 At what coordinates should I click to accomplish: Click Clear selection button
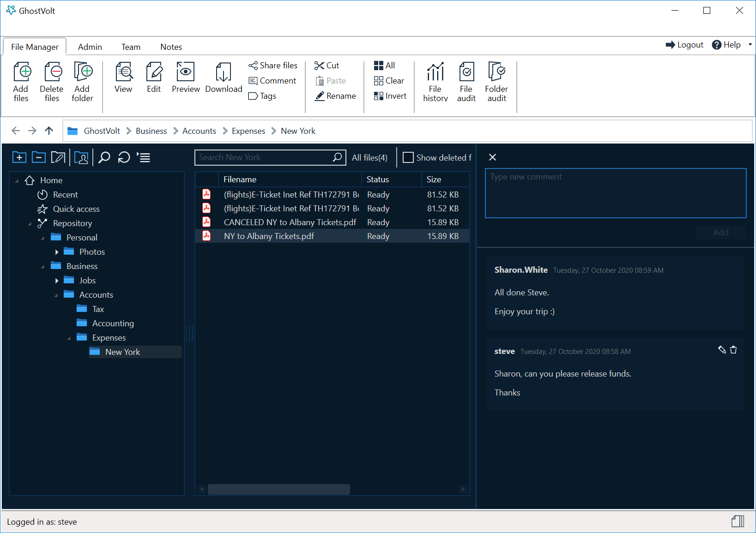click(x=389, y=81)
